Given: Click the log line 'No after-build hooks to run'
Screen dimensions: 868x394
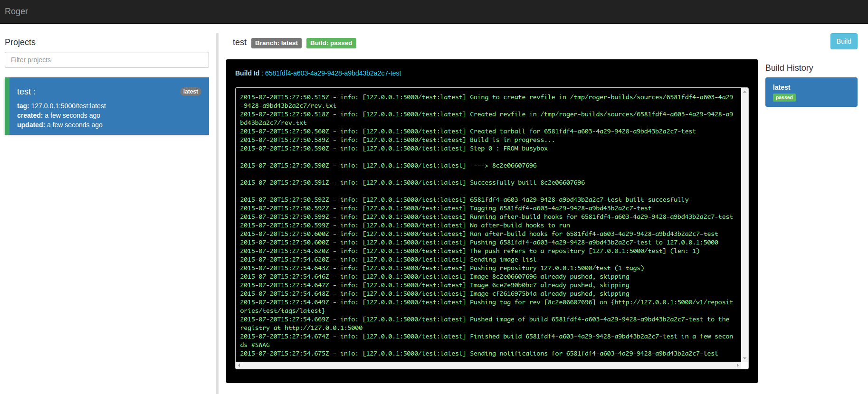Looking at the screenshot, I should [x=405, y=225].
